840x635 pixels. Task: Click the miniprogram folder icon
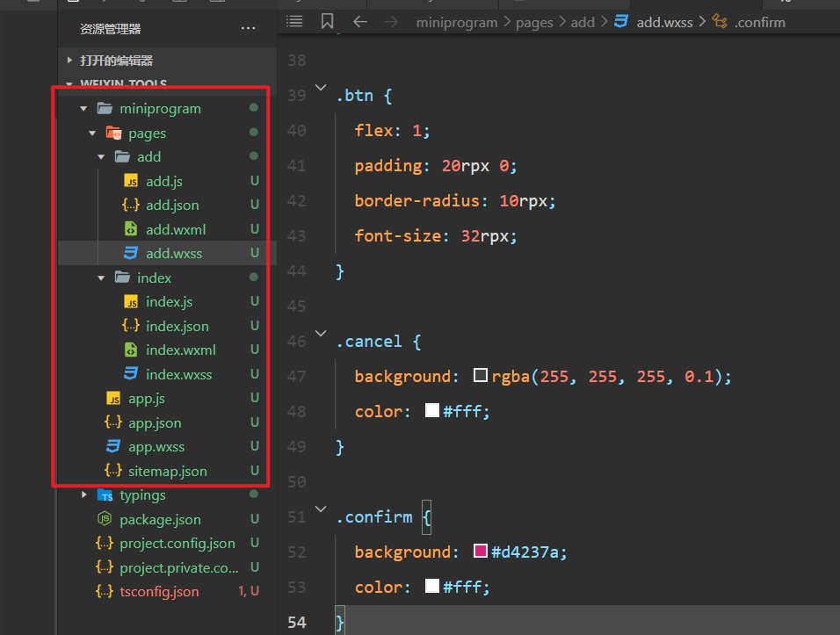pyautogui.click(x=105, y=108)
